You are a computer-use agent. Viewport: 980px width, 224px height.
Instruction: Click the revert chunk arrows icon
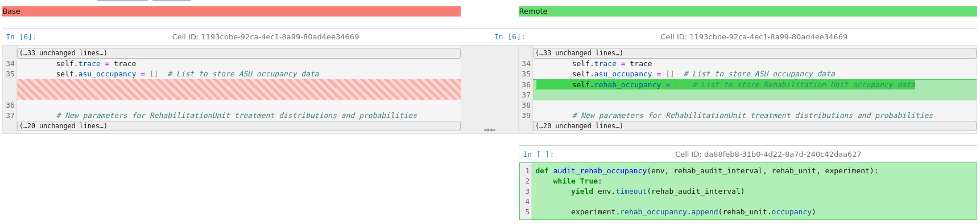tap(489, 130)
